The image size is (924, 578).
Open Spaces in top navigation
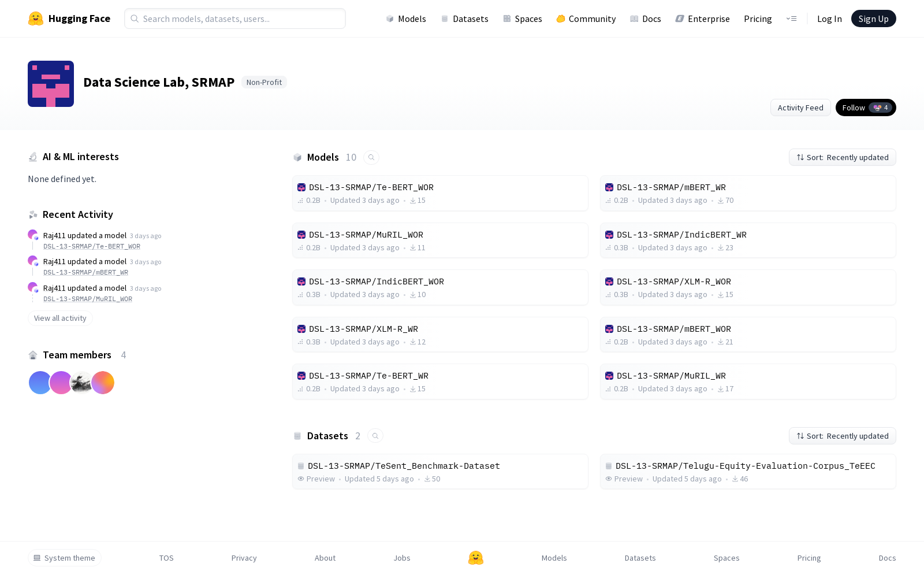coord(522,18)
